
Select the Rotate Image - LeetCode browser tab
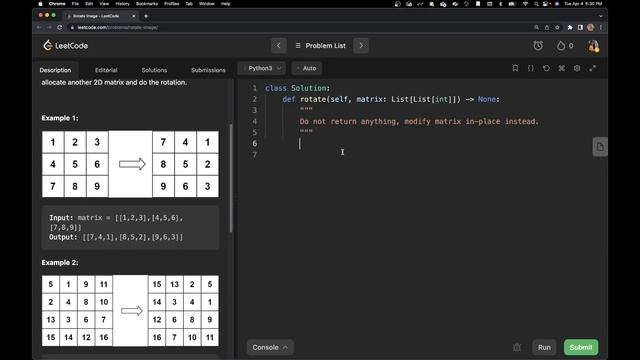[101, 16]
